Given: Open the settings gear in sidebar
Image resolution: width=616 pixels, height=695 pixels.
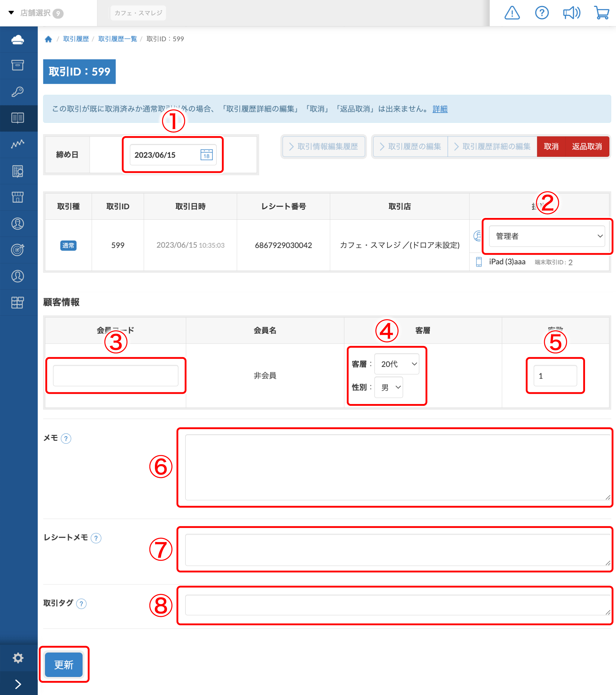Looking at the screenshot, I should [18, 658].
